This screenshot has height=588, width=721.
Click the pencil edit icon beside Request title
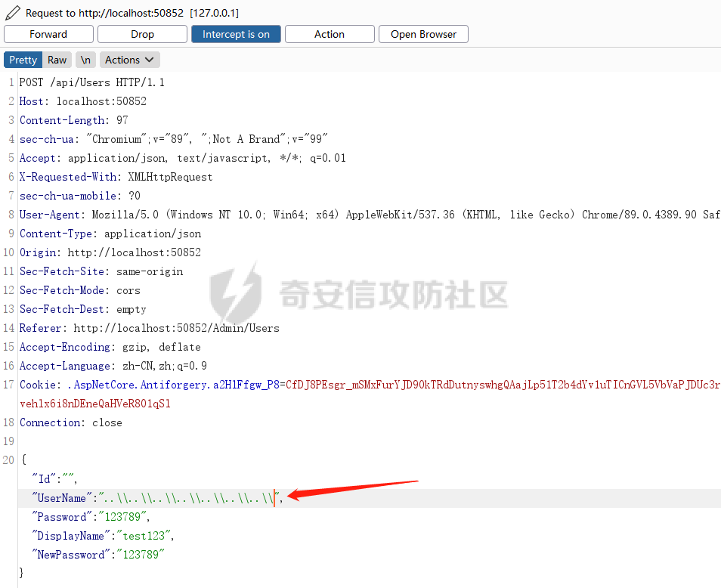tap(12, 13)
